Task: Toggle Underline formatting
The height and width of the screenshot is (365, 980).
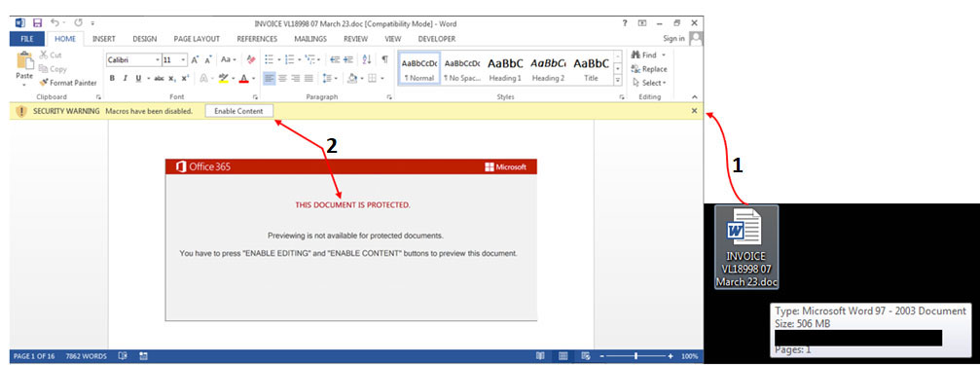Action: (138, 78)
